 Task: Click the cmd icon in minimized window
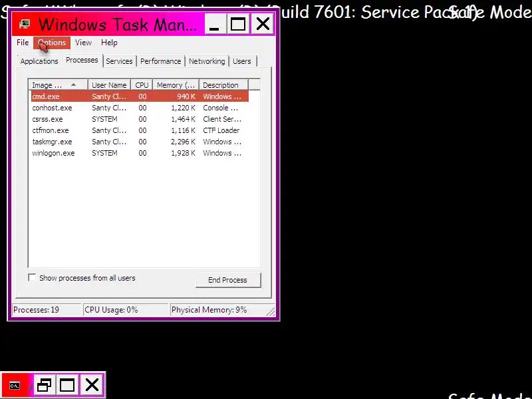[15, 386]
